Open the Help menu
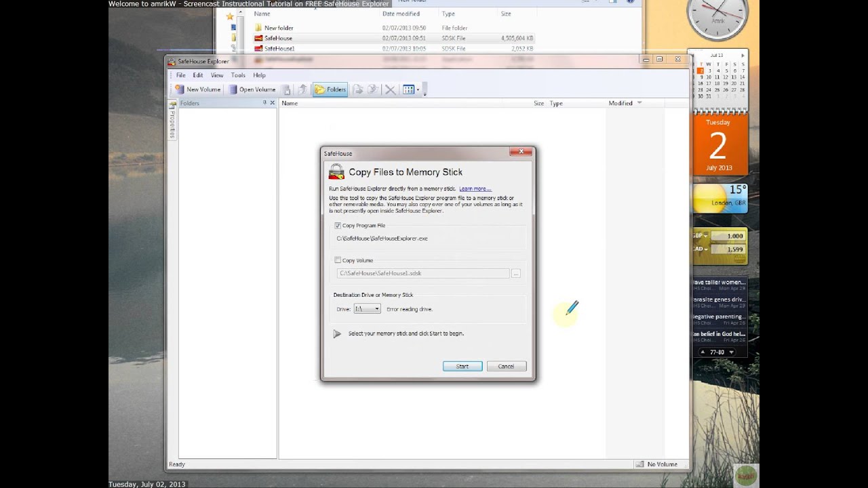This screenshot has width=868, height=488. [x=259, y=75]
